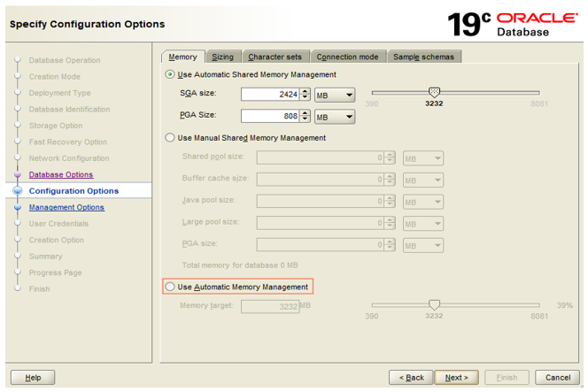Click Large pool size stepper arrows
588x392 pixels.
[390, 223]
